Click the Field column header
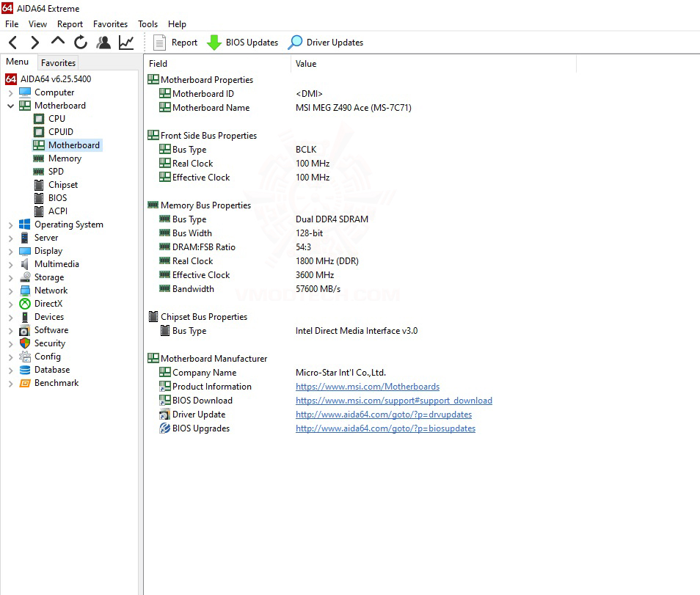This screenshot has width=700, height=595. tap(217, 64)
